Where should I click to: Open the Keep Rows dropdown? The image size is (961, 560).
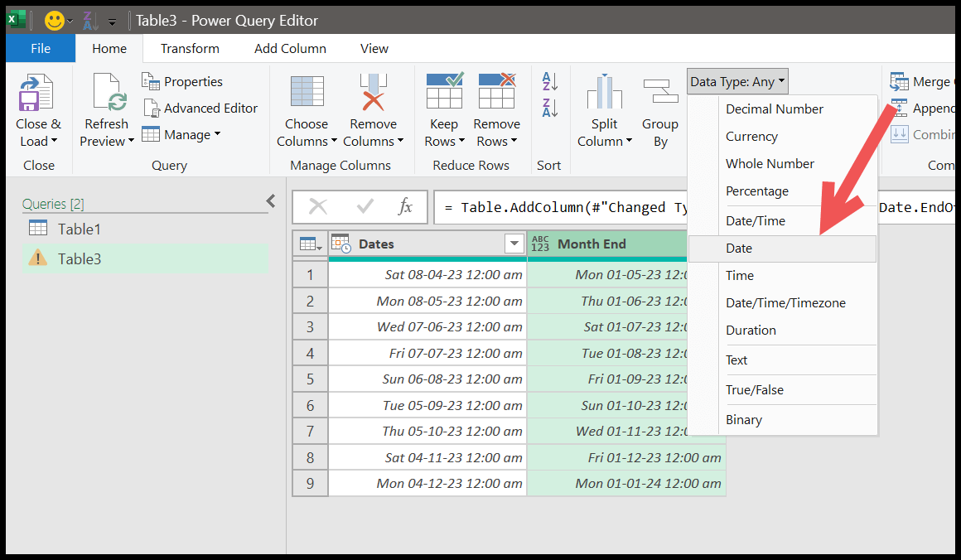pyautogui.click(x=461, y=141)
